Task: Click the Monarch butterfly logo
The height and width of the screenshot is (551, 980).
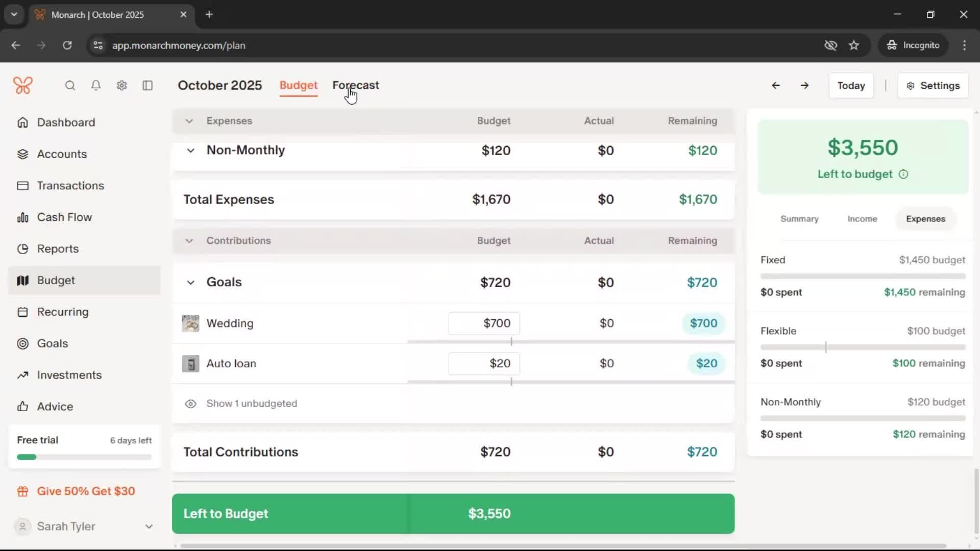Action: coord(23,86)
